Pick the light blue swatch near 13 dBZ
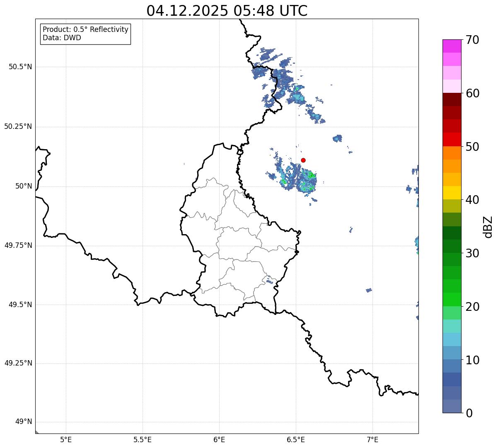 pos(452,340)
